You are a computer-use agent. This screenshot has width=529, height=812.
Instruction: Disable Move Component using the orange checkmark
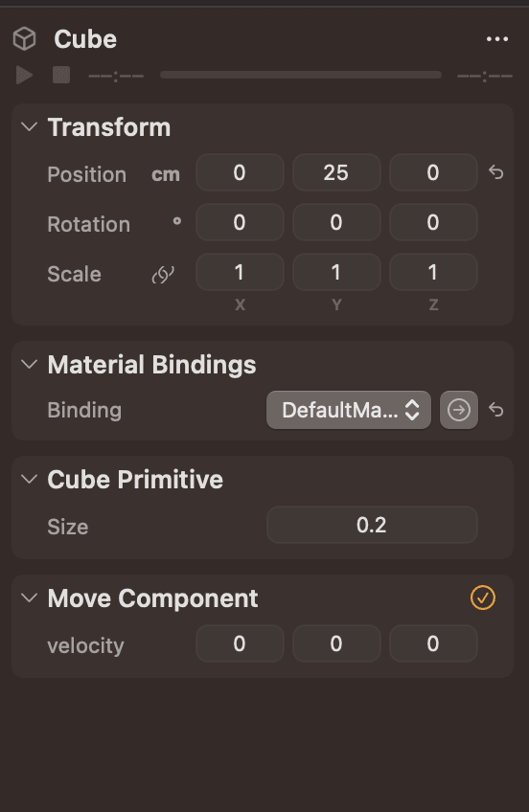[x=482, y=598]
